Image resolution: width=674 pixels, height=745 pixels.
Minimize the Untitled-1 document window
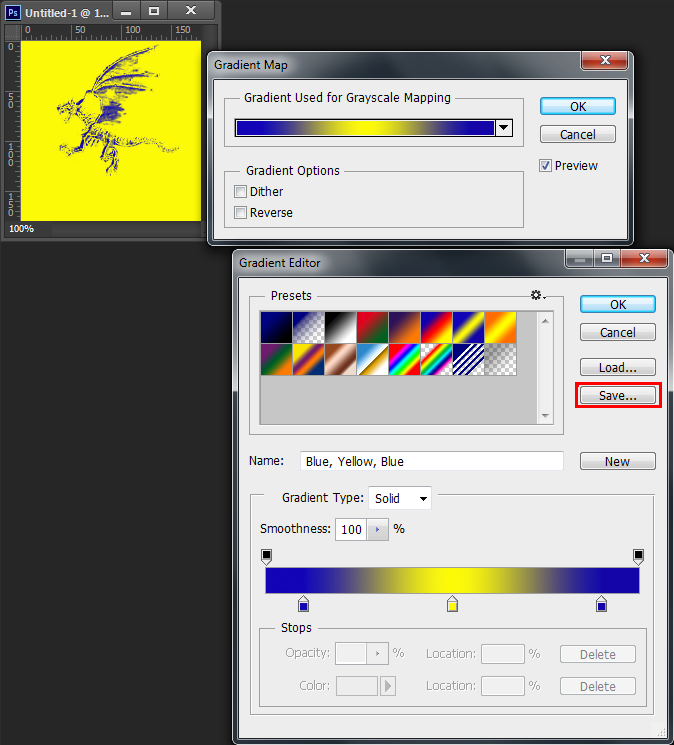pos(126,11)
